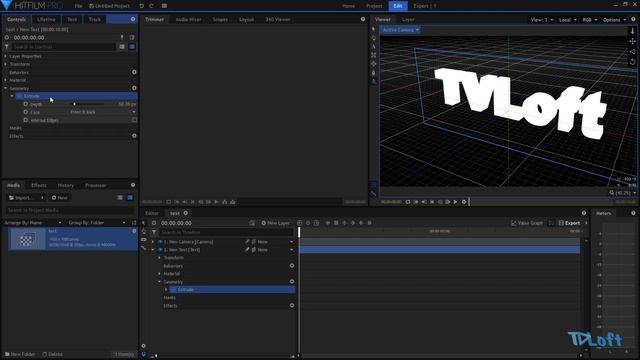The height and width of the screenshot is (360, 640).
Task: Switch to the Effects tab in Media panel
Action: pos(39,185)
